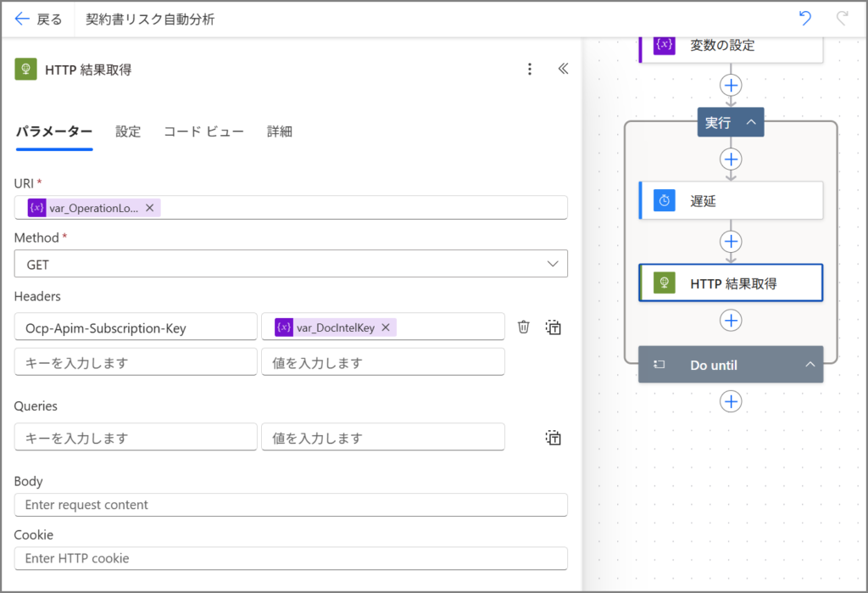Click the undo arrow icon
868x593 pixels.
tap(805, 19)
